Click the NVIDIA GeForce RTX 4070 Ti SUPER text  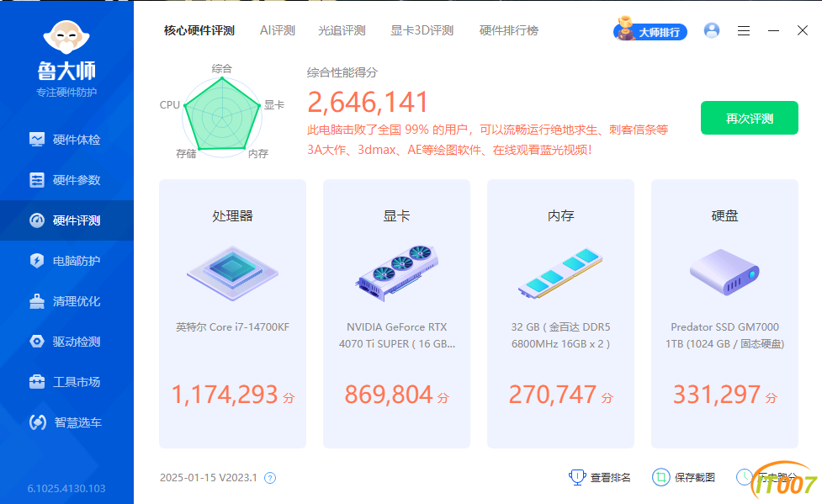(397, 335)
